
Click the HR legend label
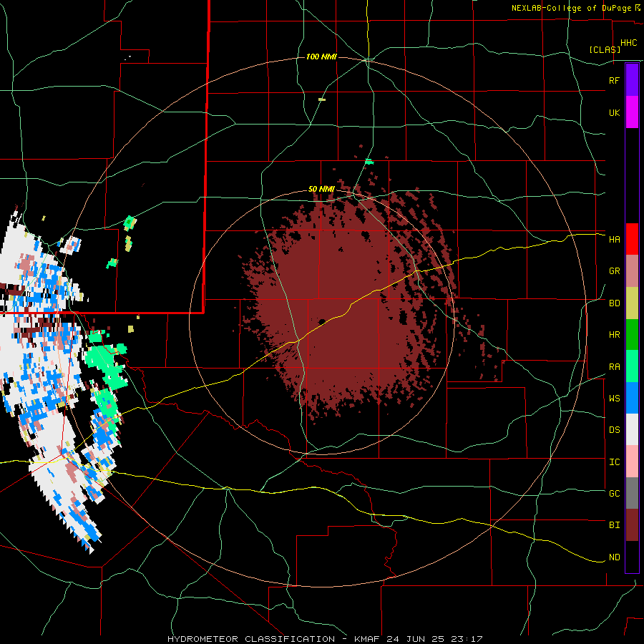point(614,335)
